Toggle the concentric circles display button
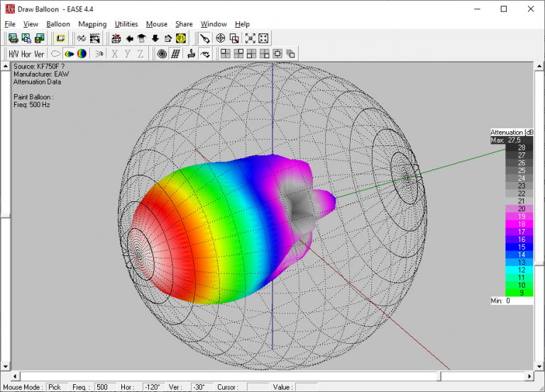 (x=162, y=54)
